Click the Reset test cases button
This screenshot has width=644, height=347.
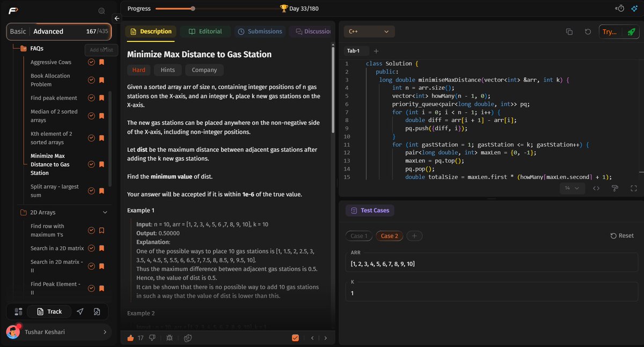[623, 236]
